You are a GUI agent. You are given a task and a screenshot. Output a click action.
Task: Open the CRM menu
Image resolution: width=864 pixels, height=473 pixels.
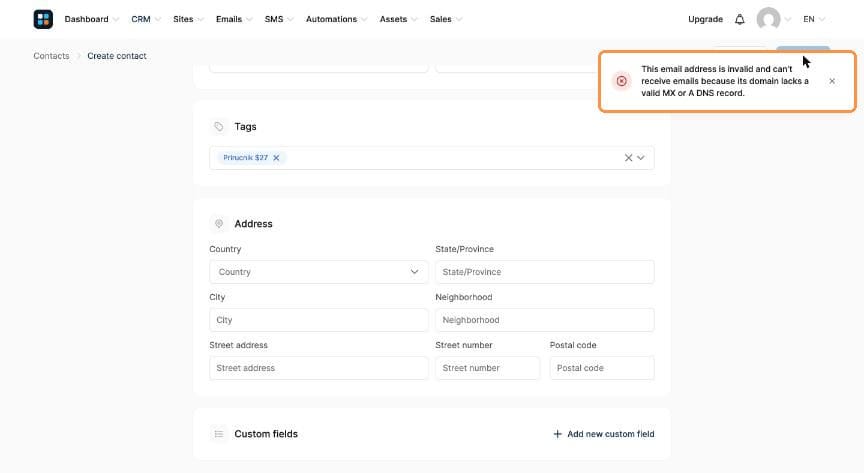[x=146, y=19]
